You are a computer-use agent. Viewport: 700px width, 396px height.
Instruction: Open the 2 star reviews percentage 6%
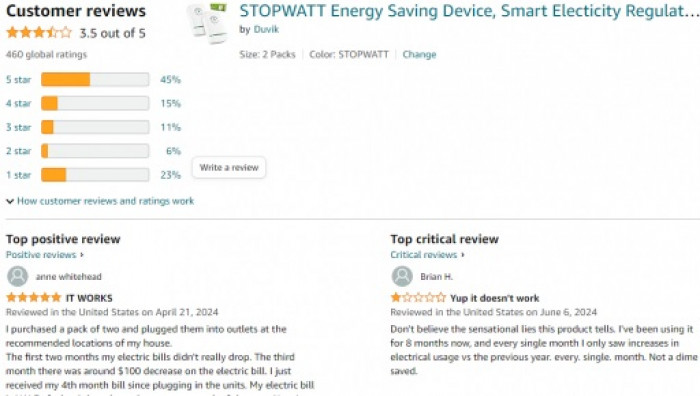[173, 151]
